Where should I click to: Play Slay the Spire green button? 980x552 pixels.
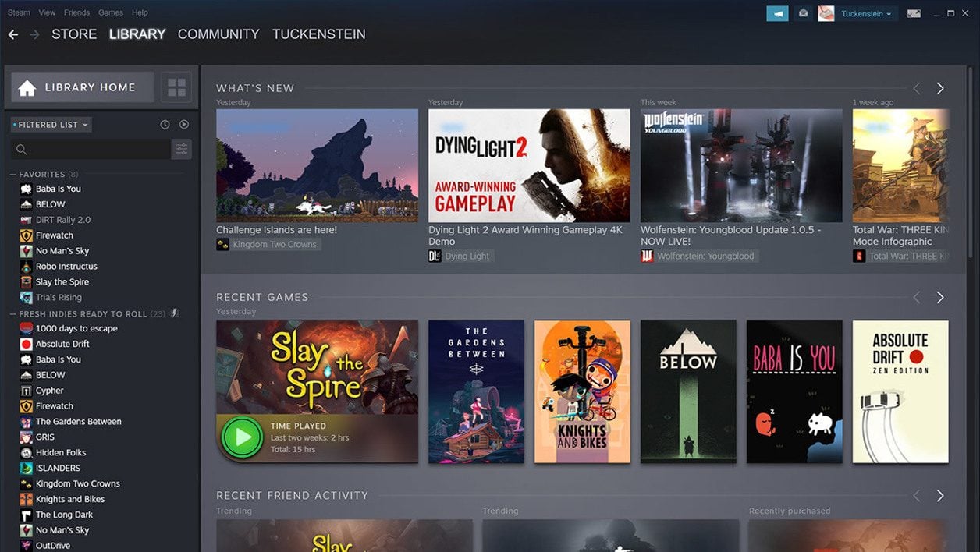click(242, 437)
